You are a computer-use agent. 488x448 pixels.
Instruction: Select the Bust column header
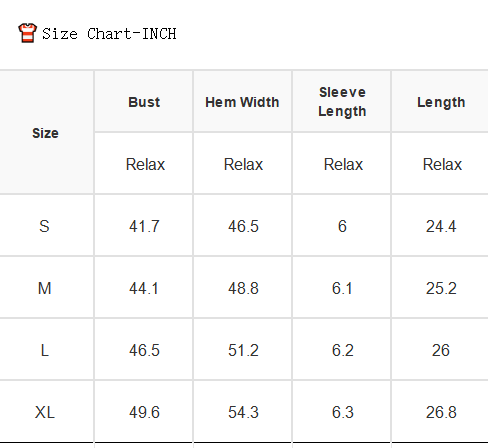pos(144,102)
